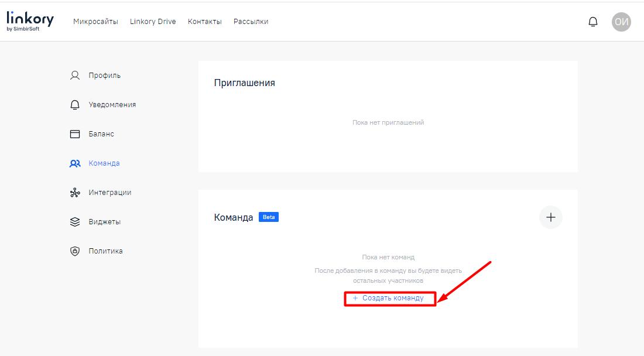
Task: Click the plus button to add a team
Action: [550, 217]
